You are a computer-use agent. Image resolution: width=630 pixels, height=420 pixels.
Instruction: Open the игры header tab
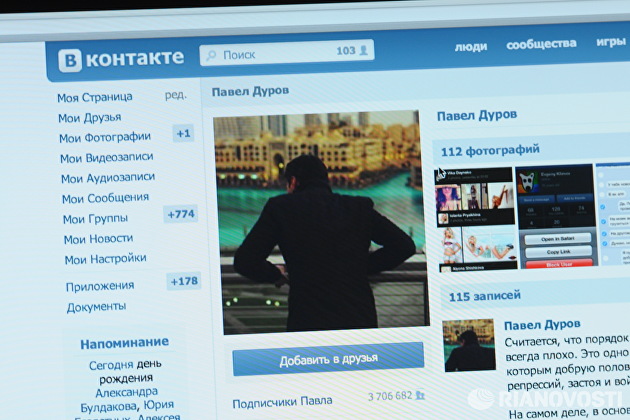pyautogui.click(x=611, y=41)
